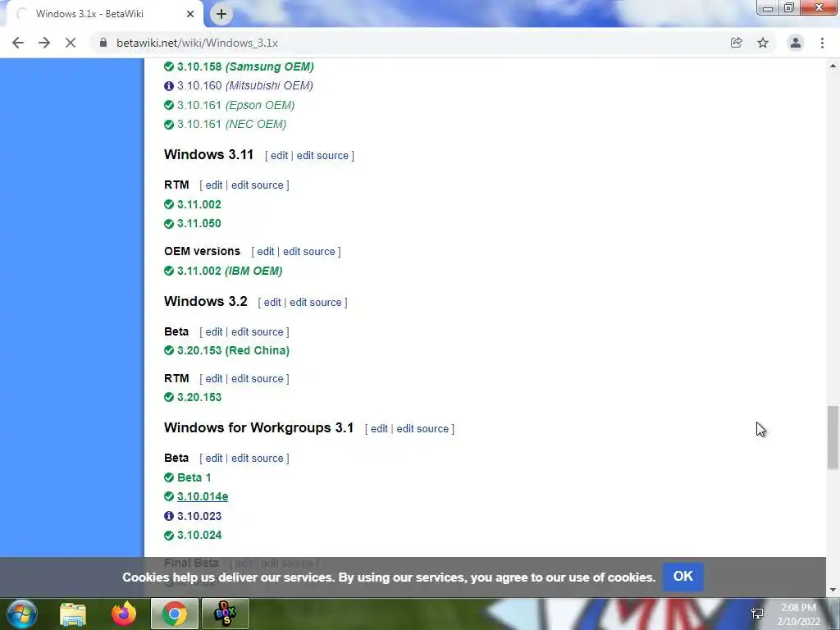Open build 3.11.002 page
Image resolution: width=840 pixels, height=630 pixels.
coord(199,204)
